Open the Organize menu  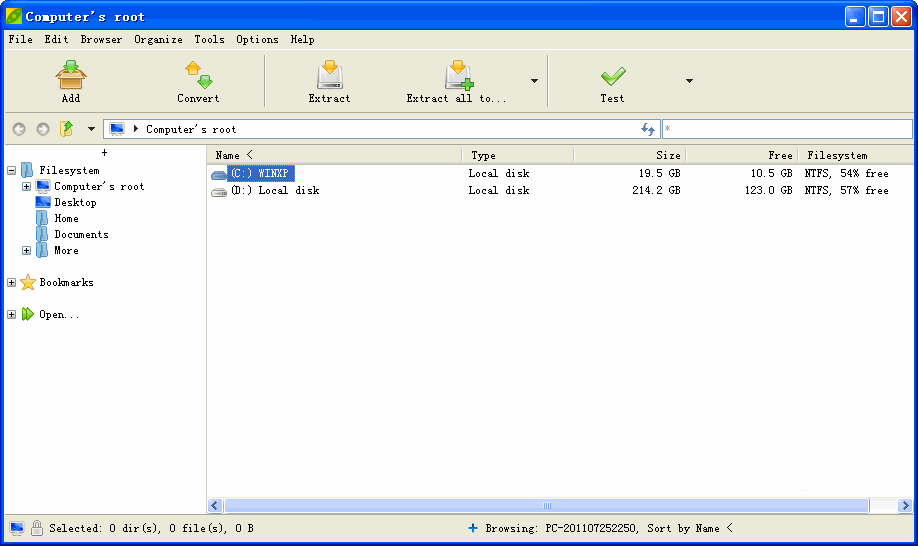[x=158, y=40]
